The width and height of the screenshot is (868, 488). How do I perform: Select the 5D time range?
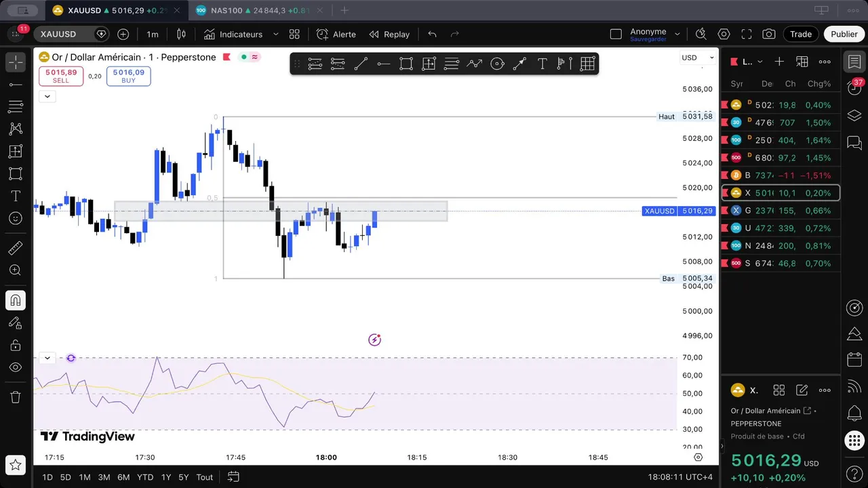[x=65, y=477]
